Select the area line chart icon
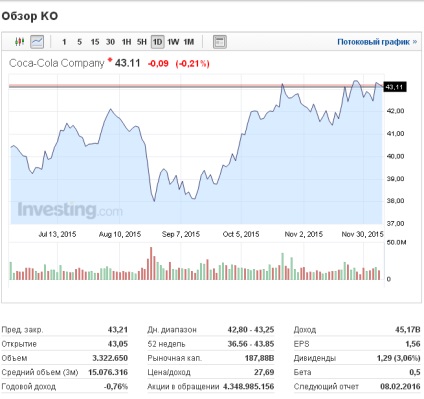424x399 pixels. tap(37, 42)
